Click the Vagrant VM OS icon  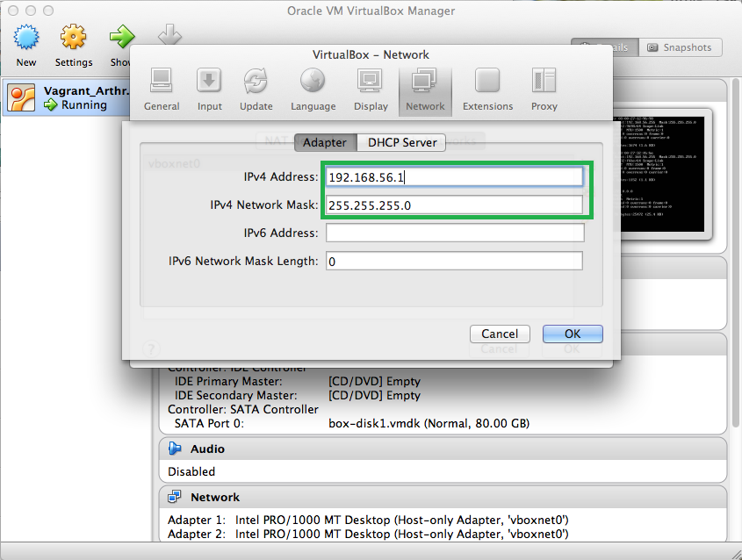tap(21, 98)
